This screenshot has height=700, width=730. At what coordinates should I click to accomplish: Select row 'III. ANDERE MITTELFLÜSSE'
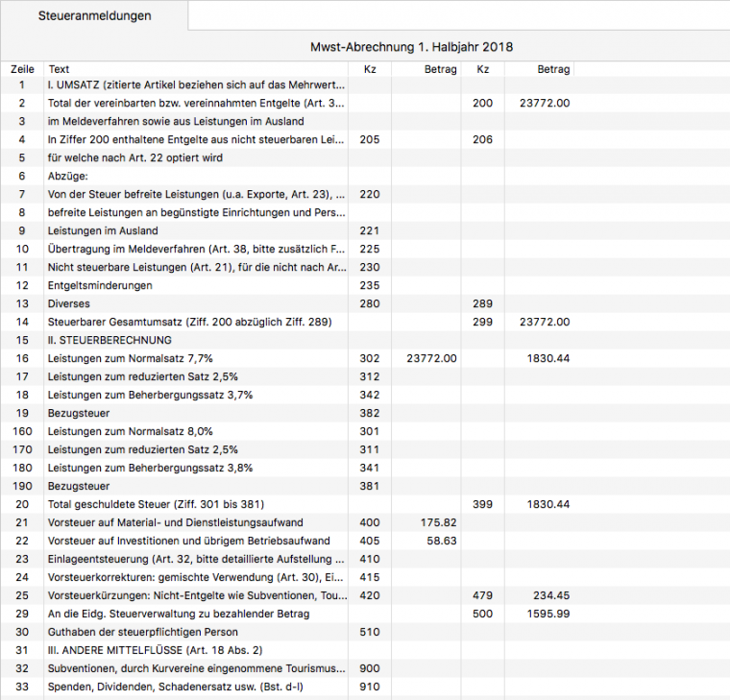click(x=365, y=650)
